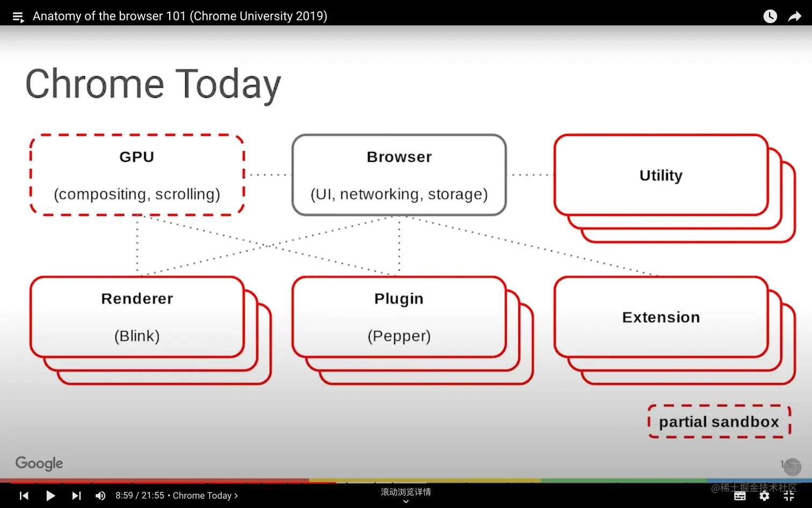
Task: Expand the 滚动浏览详情 details chevron
Action: [406, 501]
